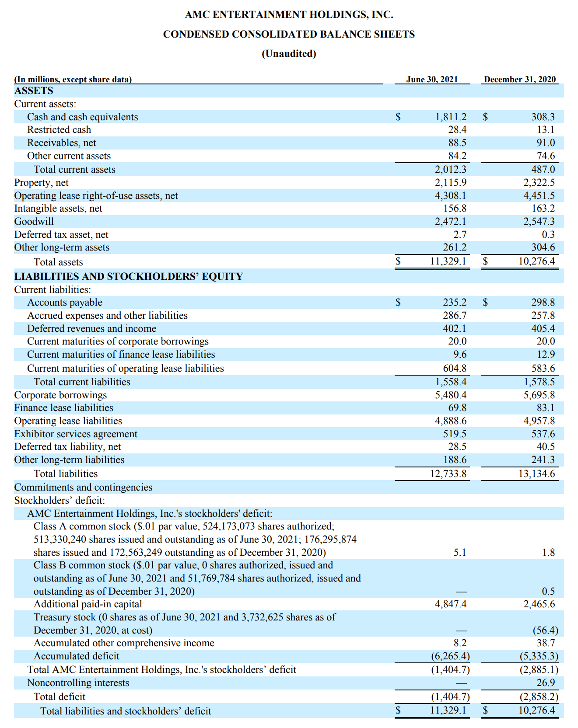This screenshot has width=578, height=728.
Task: Select '(In millions, except share data)' note
Action: [x=73, y=80]
